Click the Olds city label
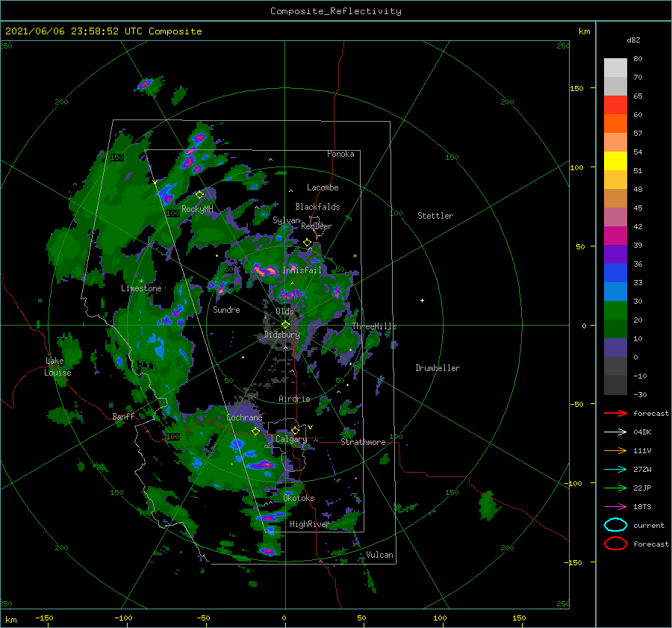The height and width of the screenshot is (628, 672). [284, 311]
